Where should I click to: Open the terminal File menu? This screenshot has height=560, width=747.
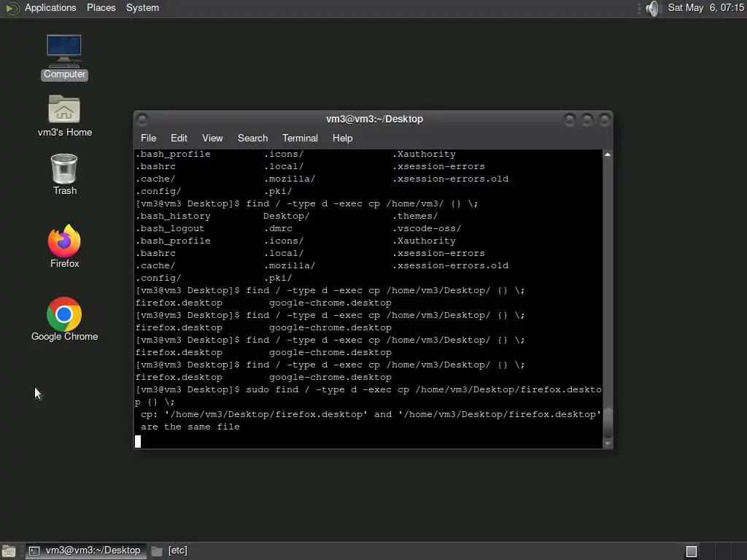pyautogui.click(x=148, y=138)
